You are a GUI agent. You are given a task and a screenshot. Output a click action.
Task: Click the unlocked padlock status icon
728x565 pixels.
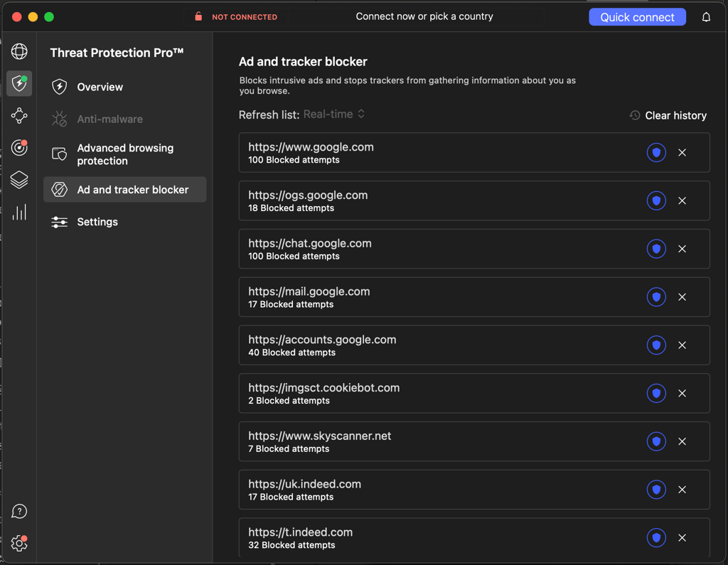[198, 16]
